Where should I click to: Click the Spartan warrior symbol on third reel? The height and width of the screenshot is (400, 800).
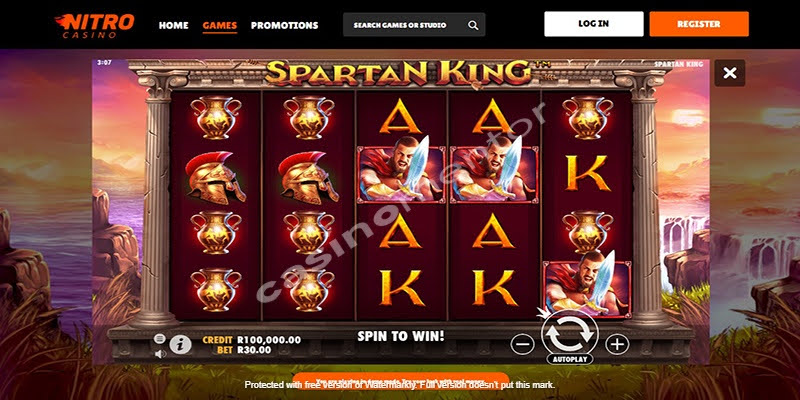coord(401,173)
